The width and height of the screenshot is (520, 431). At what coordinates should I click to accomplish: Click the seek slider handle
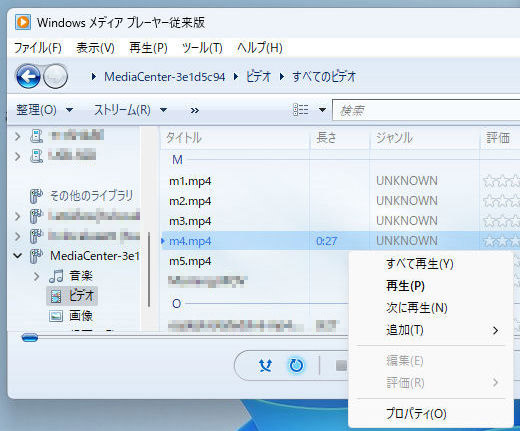click(x=30, y=338)
